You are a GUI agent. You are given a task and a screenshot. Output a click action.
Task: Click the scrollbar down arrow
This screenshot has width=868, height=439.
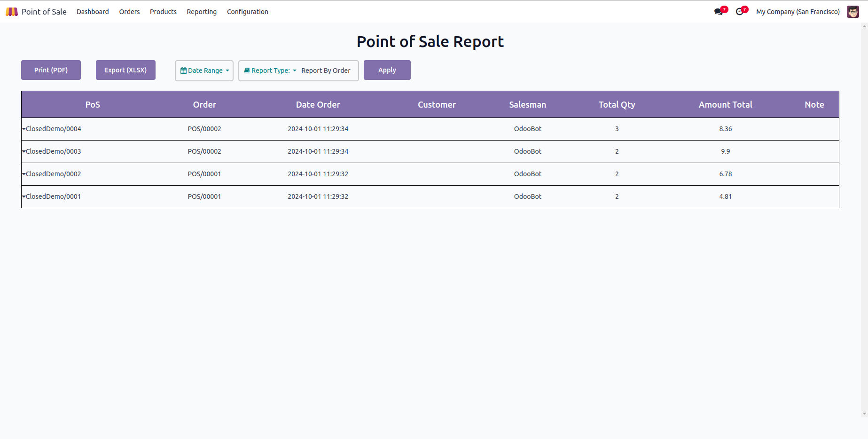click(864, 414)
